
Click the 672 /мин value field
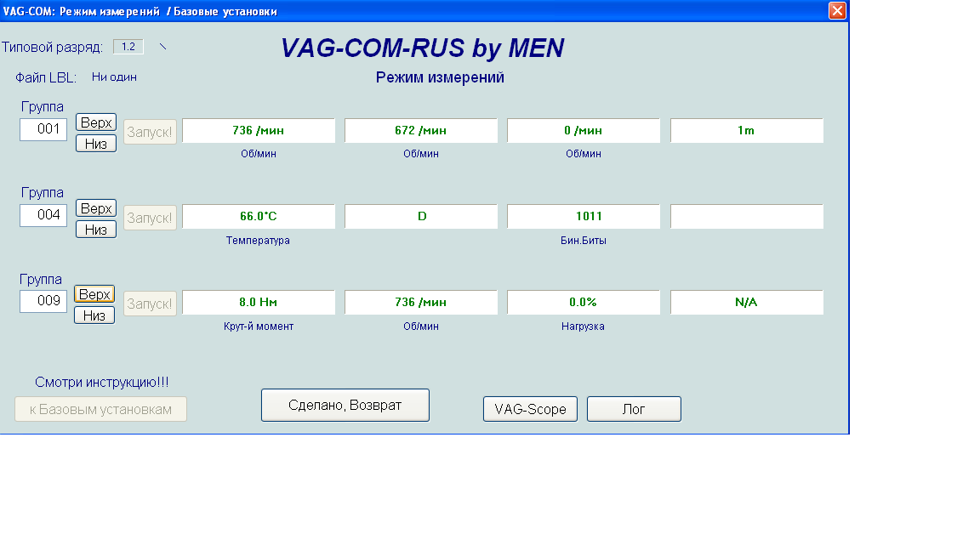pyautogui.click(x=421, y=131)
